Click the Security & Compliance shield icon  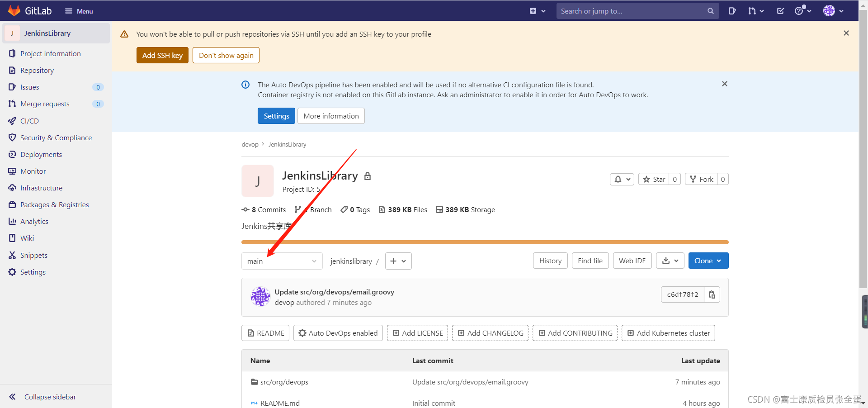(12, 138)
